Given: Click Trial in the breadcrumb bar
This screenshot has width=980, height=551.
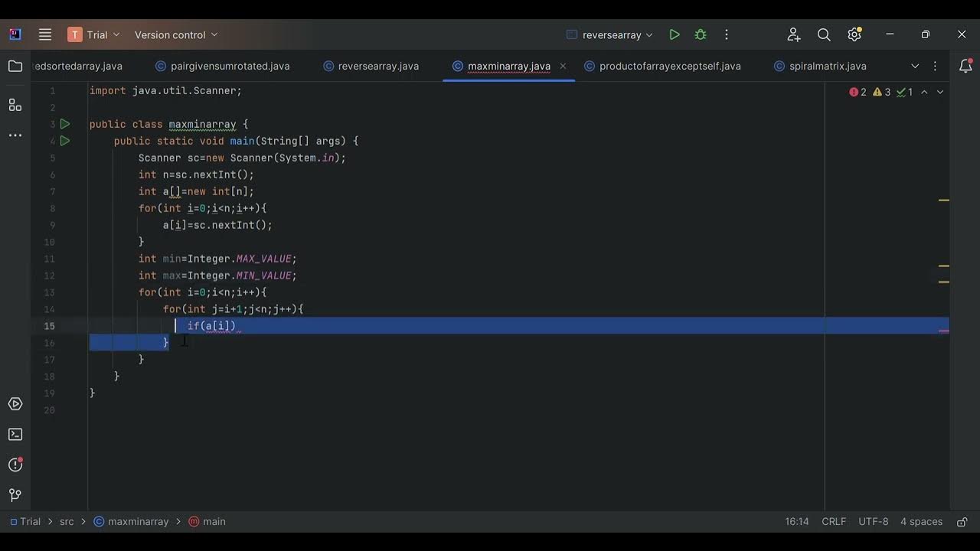Looking at the screenshot, I should point(25,522).
